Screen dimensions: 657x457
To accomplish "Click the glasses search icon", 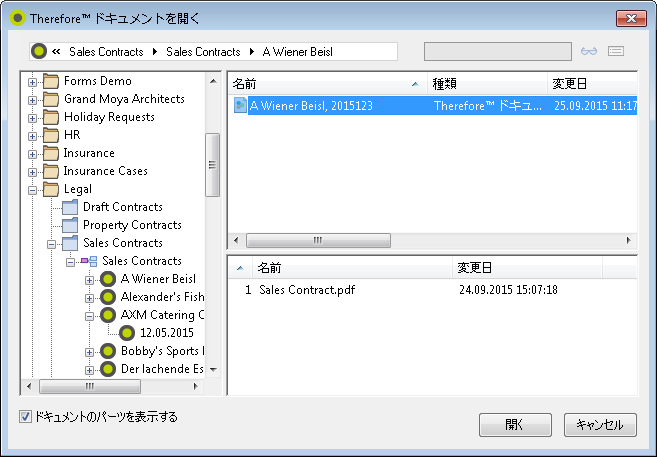I will pos(589,51).
